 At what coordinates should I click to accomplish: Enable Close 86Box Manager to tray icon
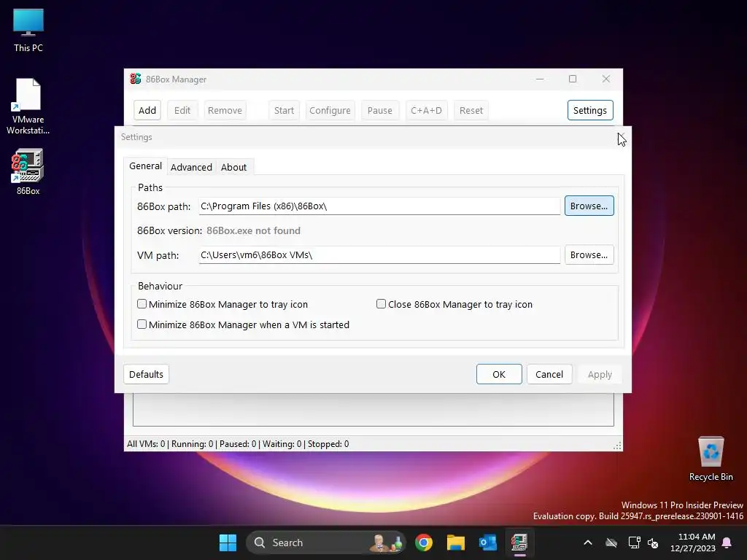pos(381,304)
